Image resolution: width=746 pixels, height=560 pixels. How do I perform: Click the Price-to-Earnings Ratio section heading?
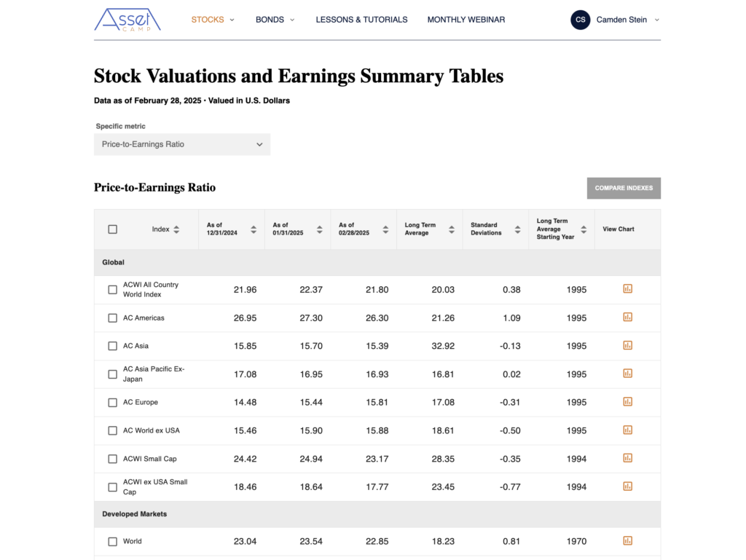pyautogui.click(x=154, y=188)
